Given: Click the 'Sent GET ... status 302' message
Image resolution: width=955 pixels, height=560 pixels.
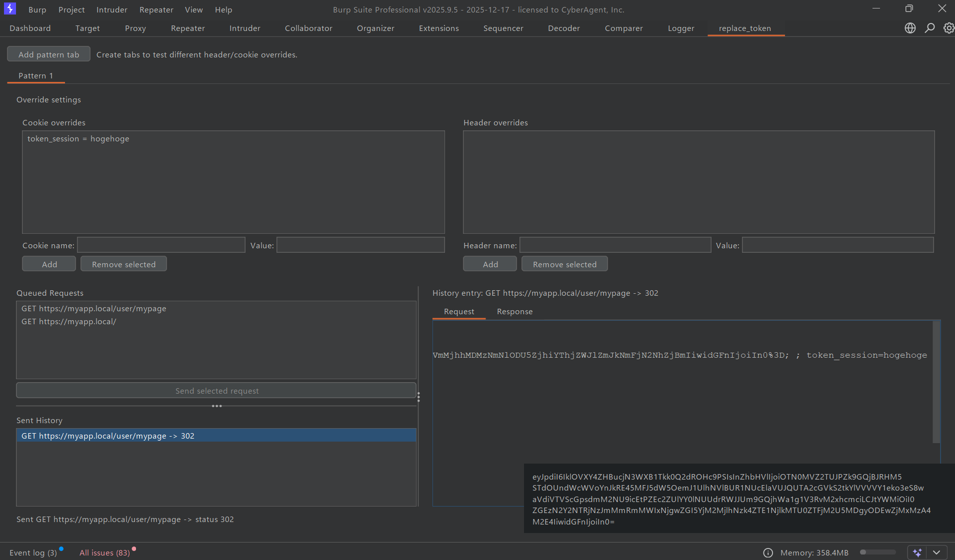Looking at the screenshot, I should (125, 520).
